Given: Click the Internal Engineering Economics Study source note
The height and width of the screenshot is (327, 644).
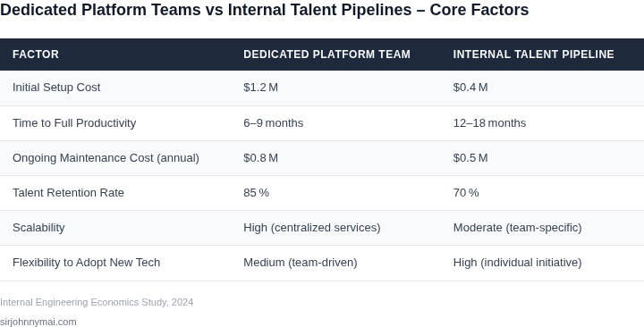Looking at the screenshot, I should (x=97, y=302).
